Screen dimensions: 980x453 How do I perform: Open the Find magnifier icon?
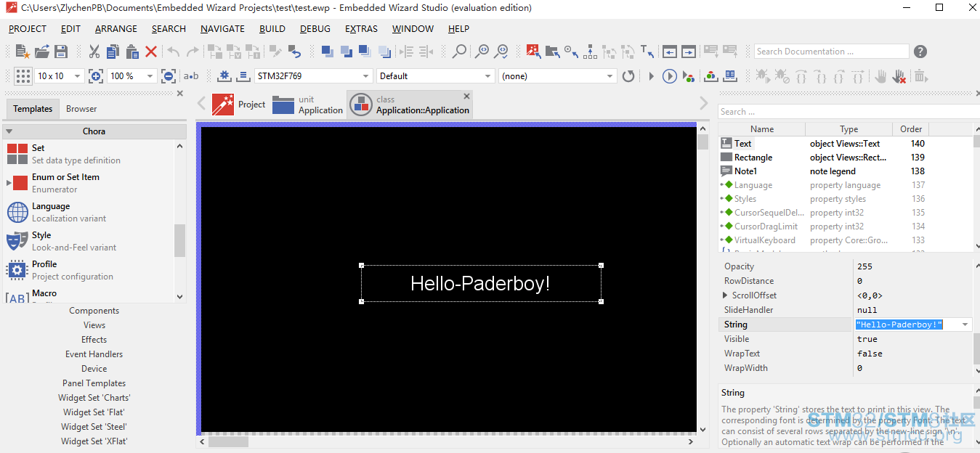pos(460,52)
